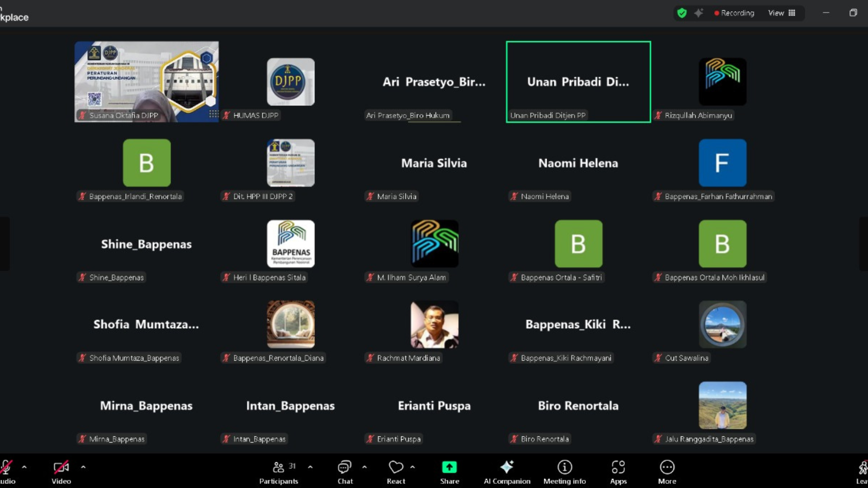Screen dimensions: 868x488
Task: Select the Unan Pribadi Ditjen PP tile
Action: [578, 82]
